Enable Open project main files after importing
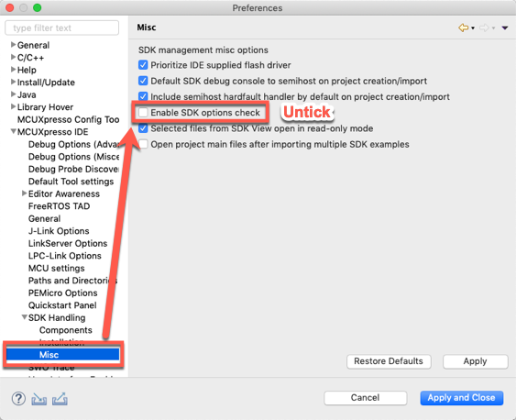This screenshot has width=516, height=420. tap(143, 144)
